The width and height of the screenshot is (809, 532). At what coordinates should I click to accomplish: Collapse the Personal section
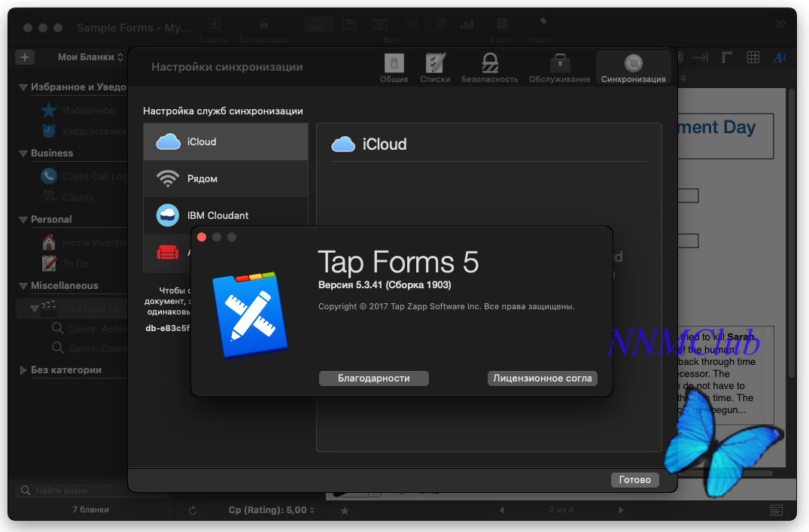[23, 219]
